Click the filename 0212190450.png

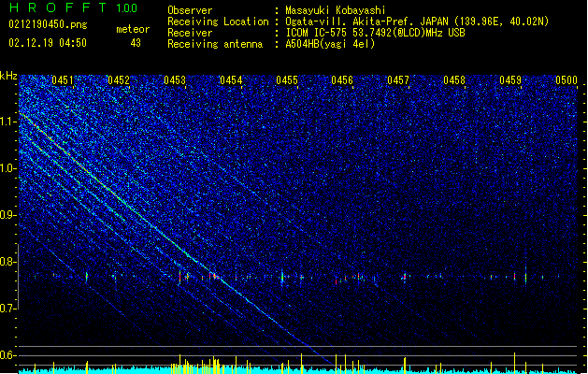[x=48, y=24]
